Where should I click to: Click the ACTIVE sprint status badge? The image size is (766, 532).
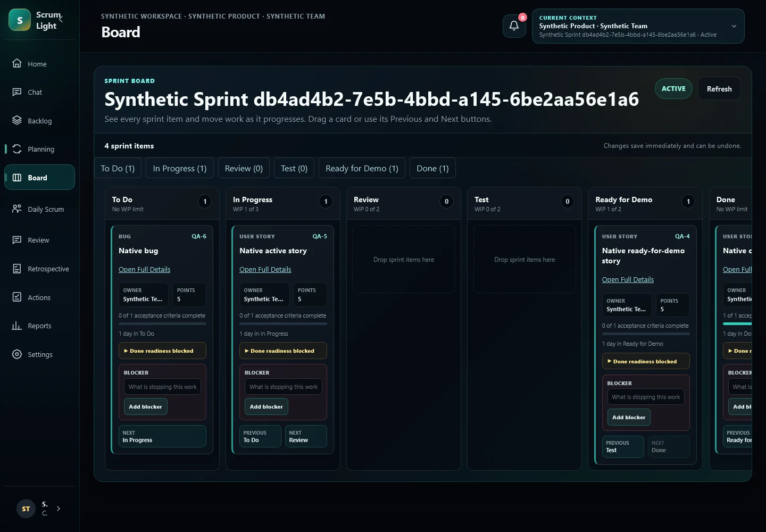pyautogui.click(x=673, y=89)
